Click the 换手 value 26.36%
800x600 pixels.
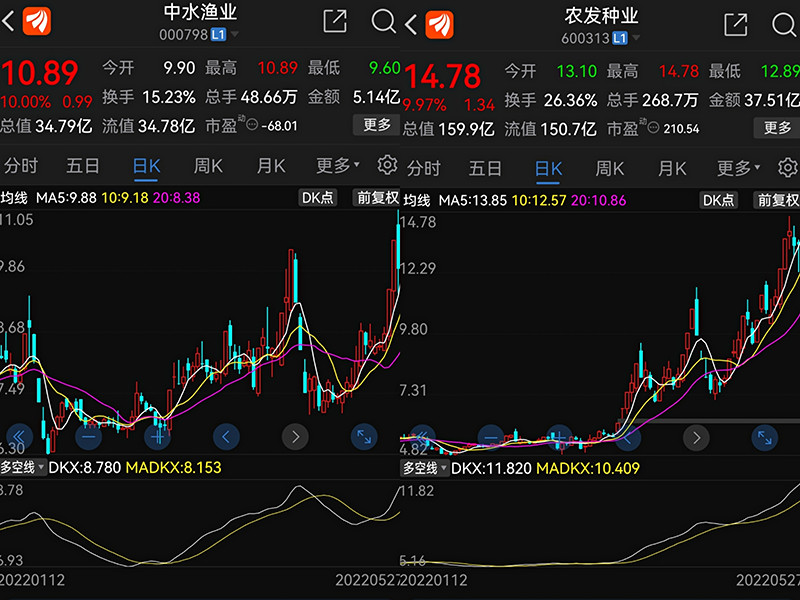[x=570, y=100]
